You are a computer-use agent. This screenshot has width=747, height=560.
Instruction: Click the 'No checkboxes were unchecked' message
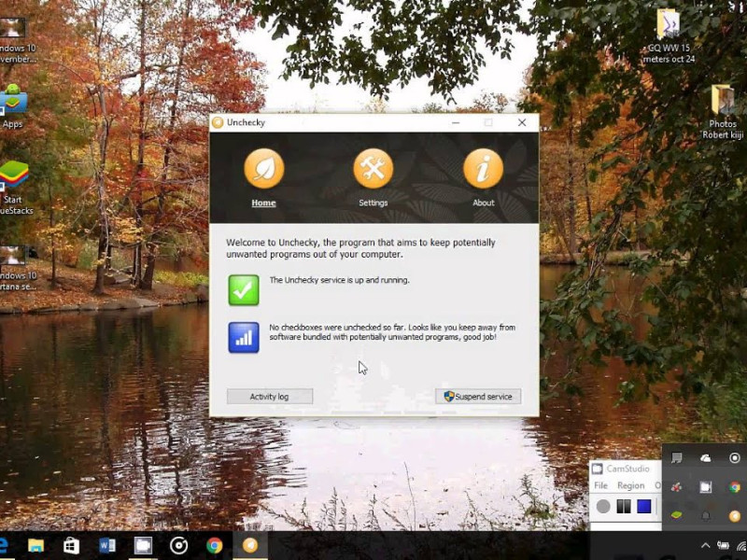392,332
